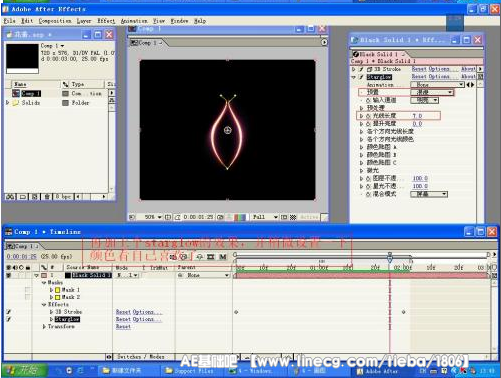This screenshot has height=378, width=501.
Task: Open the 50% zoom dropdown in Comp viewer
Action: pyautogui.click(x=152, y=217)
